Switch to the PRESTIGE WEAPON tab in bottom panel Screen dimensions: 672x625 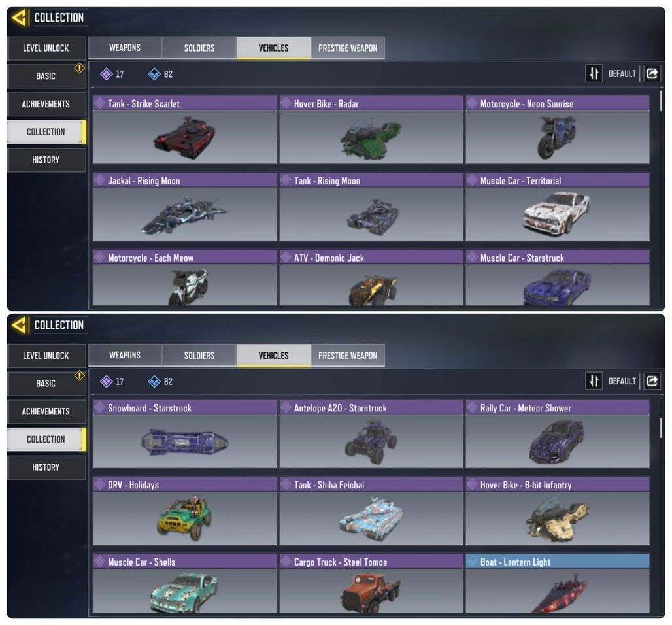click(348, 356)
